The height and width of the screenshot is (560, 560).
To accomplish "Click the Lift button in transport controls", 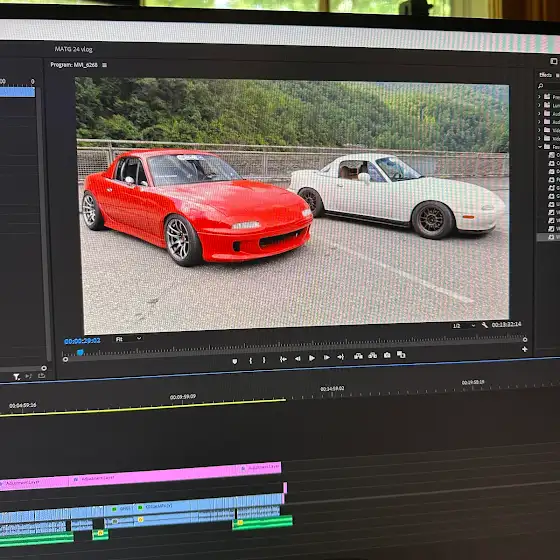I will click(x=358, y=356).
